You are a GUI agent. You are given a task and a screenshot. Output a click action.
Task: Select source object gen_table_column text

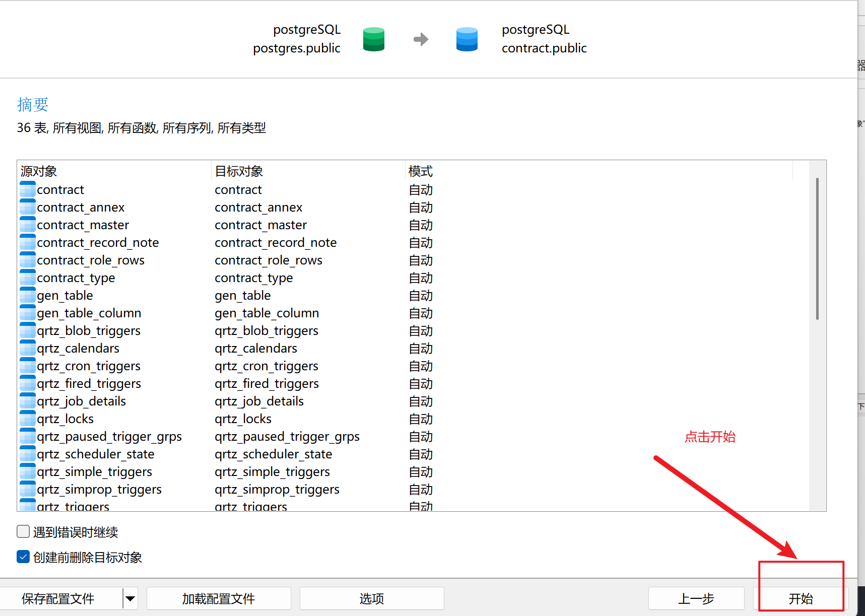pos(89,313)
